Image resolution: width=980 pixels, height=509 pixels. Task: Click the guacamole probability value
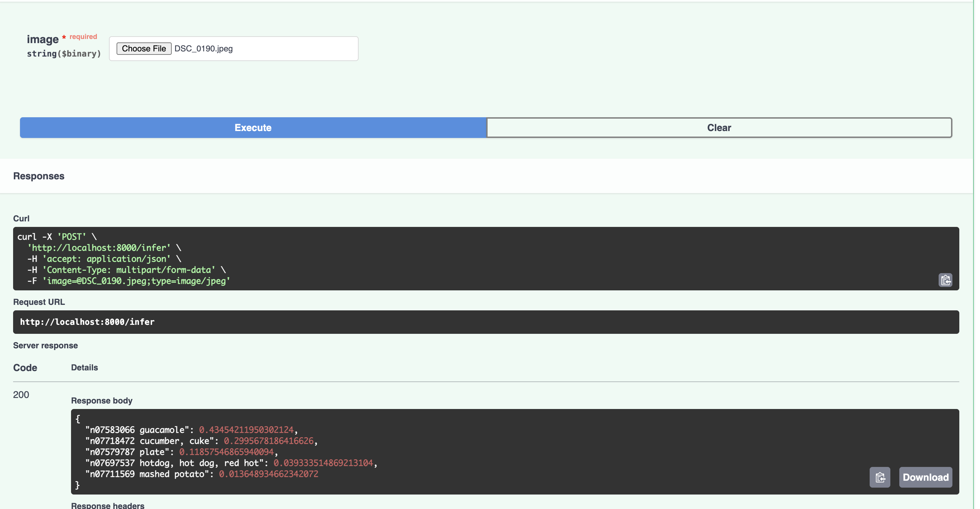pos(246,430)
